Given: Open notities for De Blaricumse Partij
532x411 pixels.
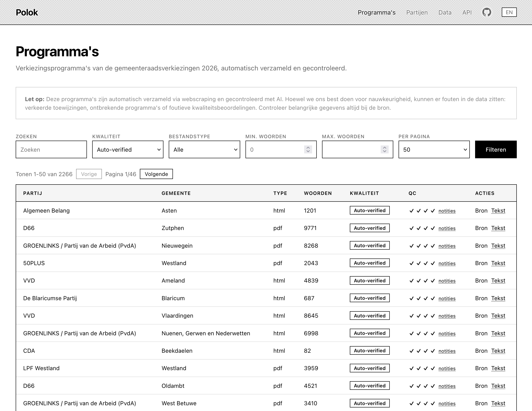Looking at the screenshot, I should coord(447,298).
